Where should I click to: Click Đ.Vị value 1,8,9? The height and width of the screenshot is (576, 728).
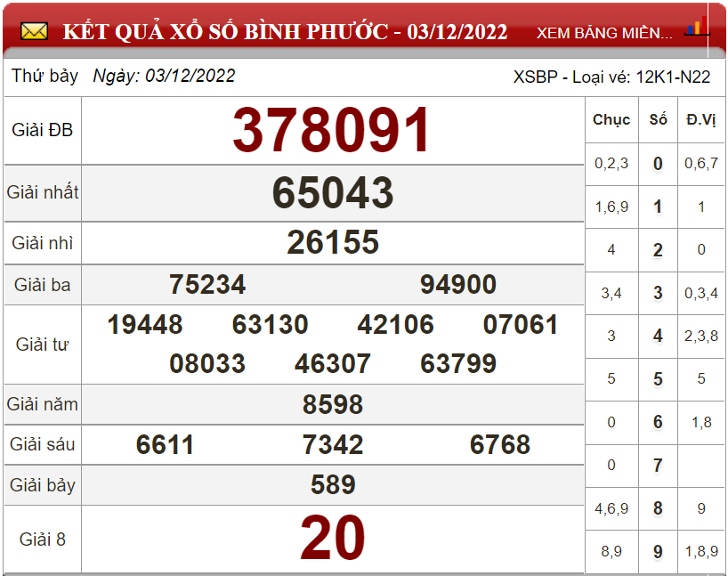pyautogui.click(x=701, y=551)
